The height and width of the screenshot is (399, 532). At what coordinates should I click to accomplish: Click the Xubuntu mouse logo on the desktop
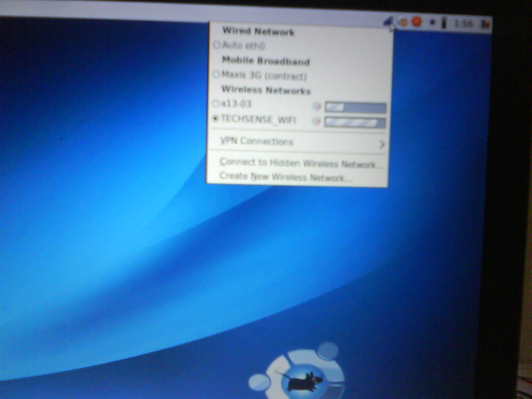(x=301, y=379)
